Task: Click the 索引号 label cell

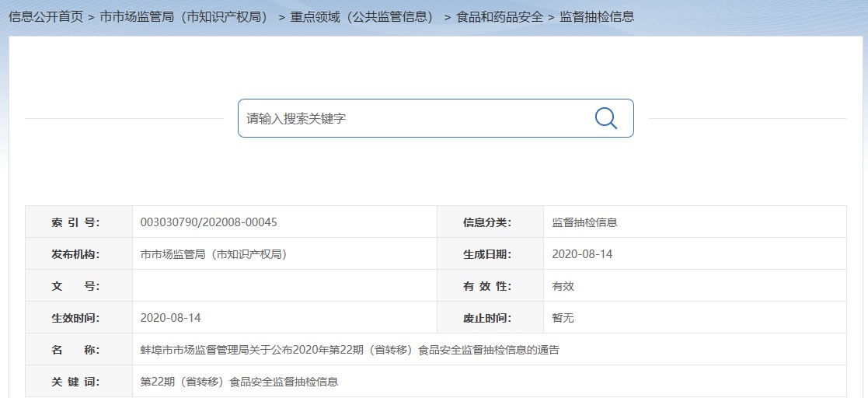Action: pos(75,222)
